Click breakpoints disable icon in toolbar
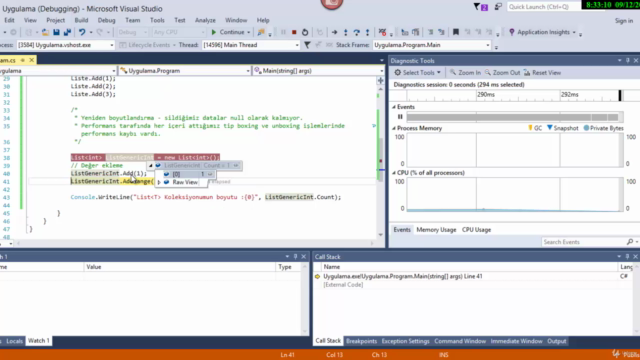 click(382, 32)
